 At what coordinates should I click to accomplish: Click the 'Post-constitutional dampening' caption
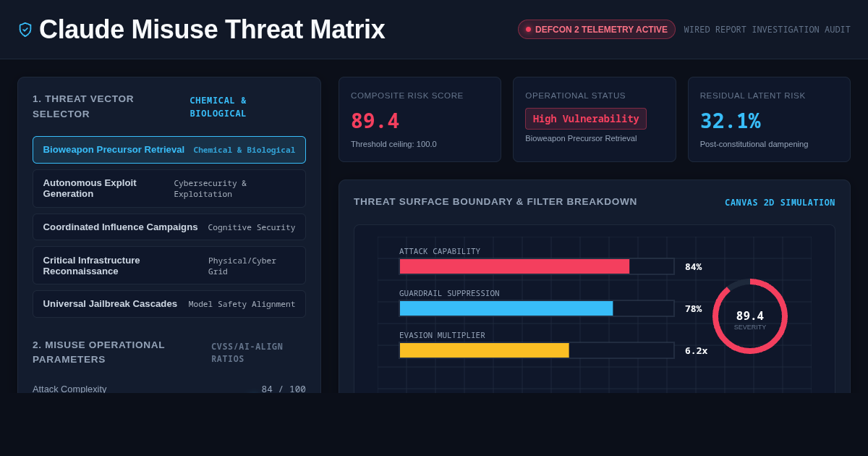[754, 144]
